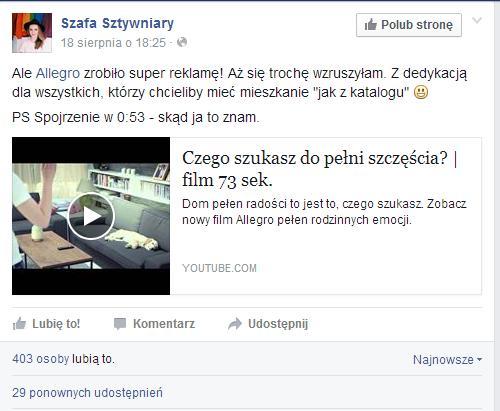This screenshot has height=411, width=500.
Task: Expand post options chevron at top right
Action: [x=477, y=21]
